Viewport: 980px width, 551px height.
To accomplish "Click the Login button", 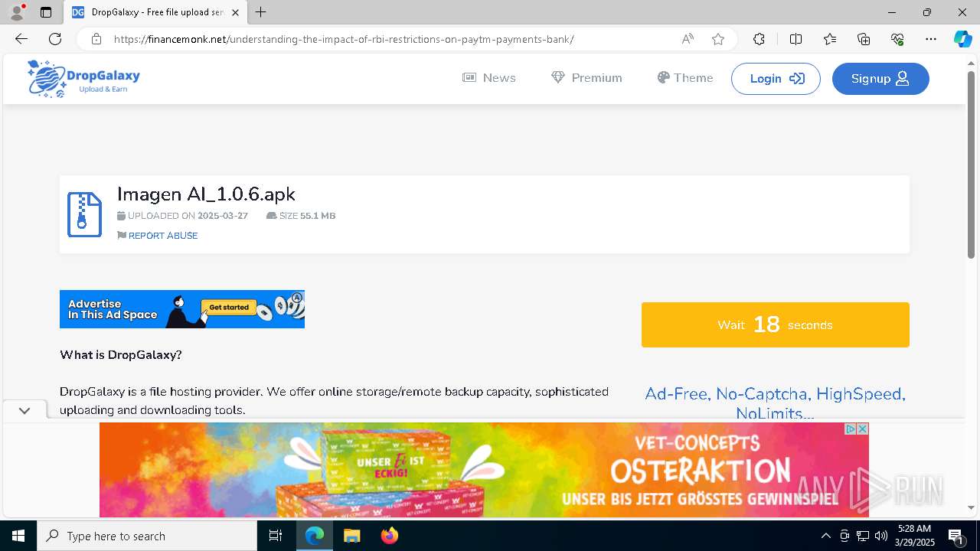I will click(776, 79).
